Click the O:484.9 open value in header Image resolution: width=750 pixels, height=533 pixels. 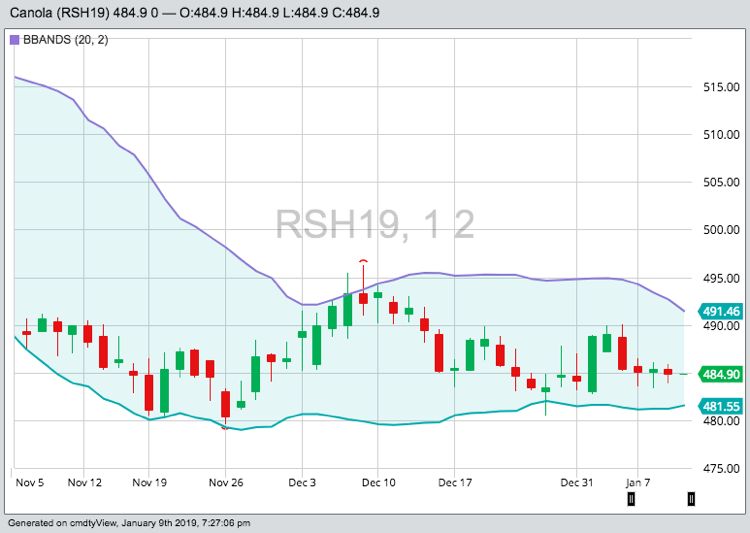pos(203,12)
